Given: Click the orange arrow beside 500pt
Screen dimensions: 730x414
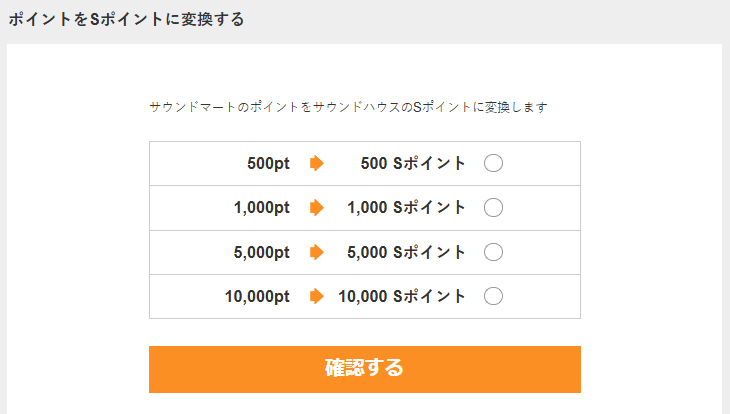Looking at the screenshot, I should pos(317,164).
